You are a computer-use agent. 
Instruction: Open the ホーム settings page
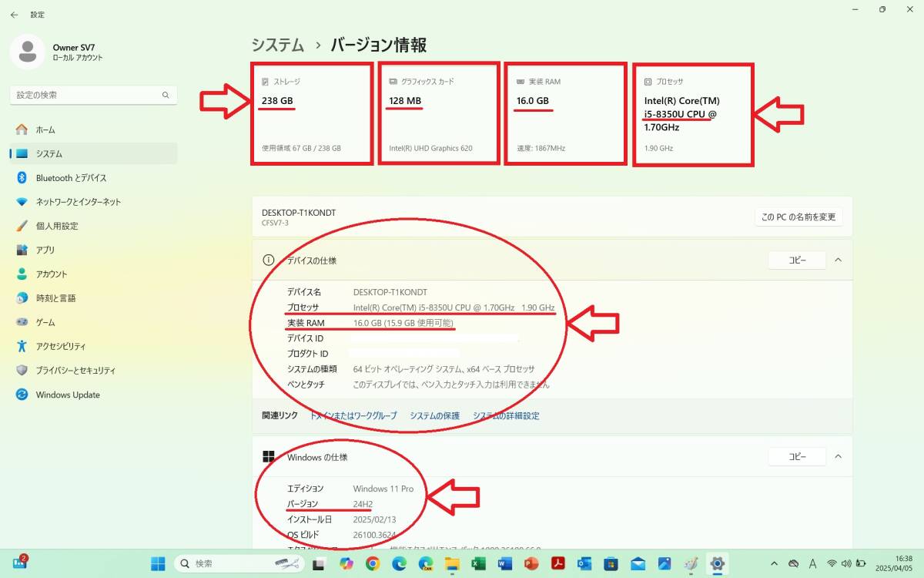coord(93,129)
